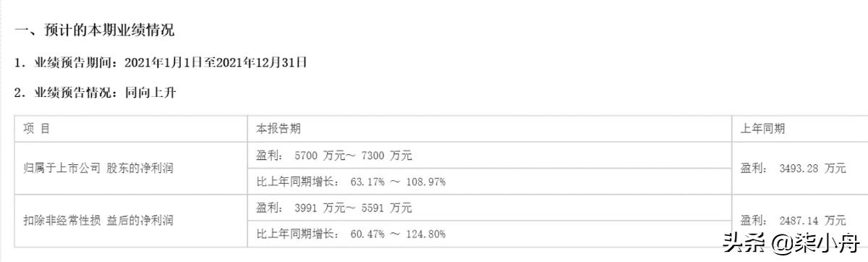Image resolution: width=868 pixels, height=262 pixels.
Task: Select the 本报告期 column header cell
Action: [490, 128]
